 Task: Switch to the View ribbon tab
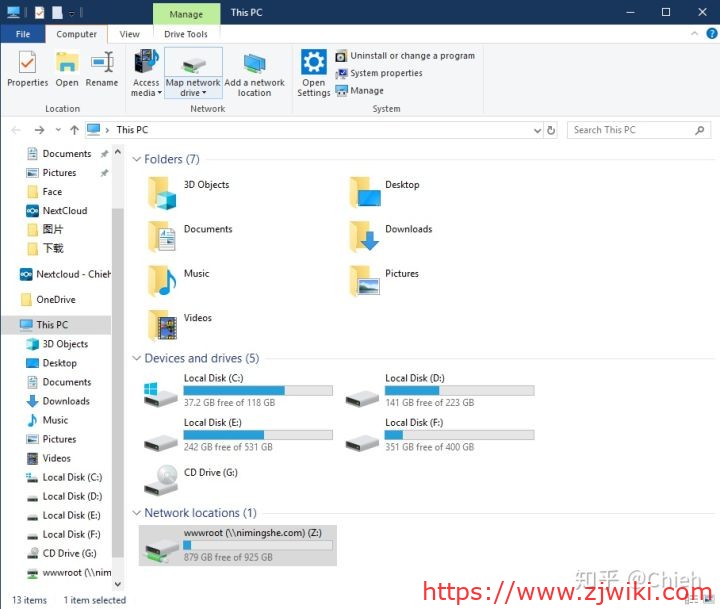[129, 34]
